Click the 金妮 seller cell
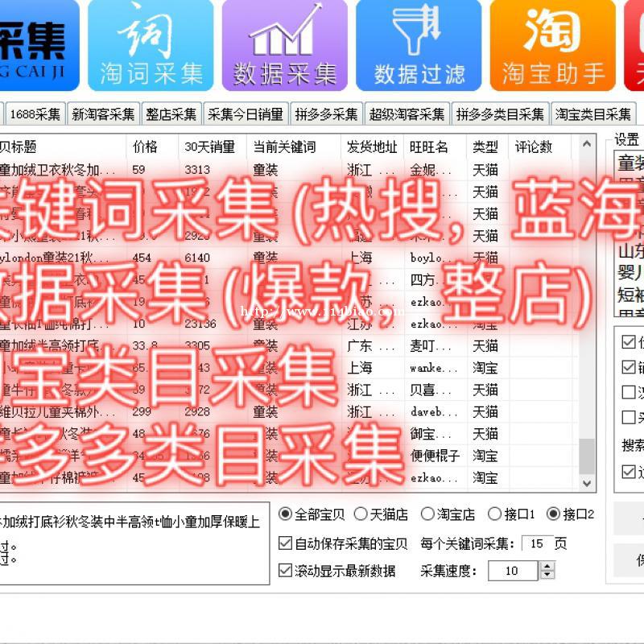Image resolution: width=644 pixels, height=644 pixels. point(435,170)
